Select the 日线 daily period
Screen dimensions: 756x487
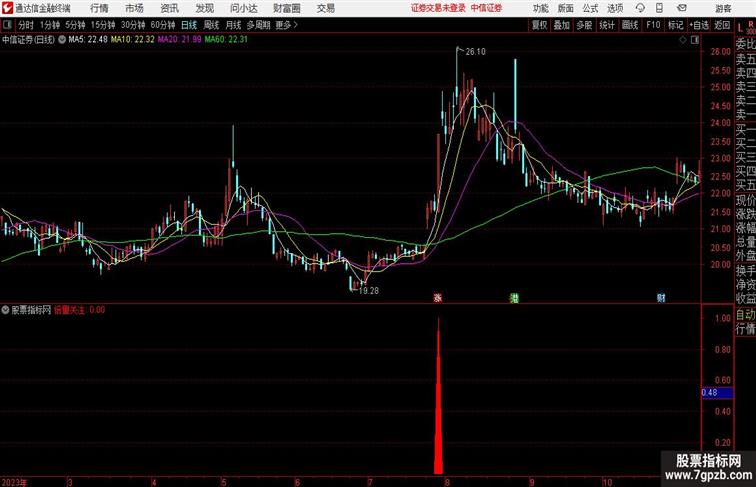point(189,25)
